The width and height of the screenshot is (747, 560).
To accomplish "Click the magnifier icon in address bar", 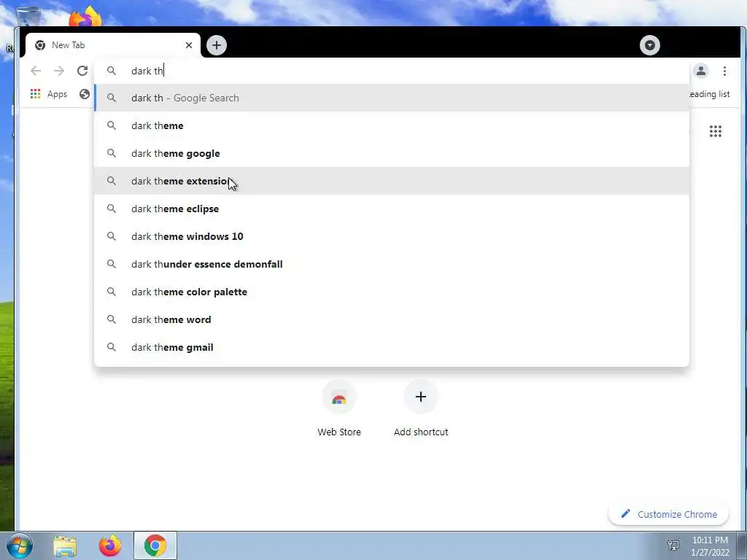I will [x=111, y=71].
